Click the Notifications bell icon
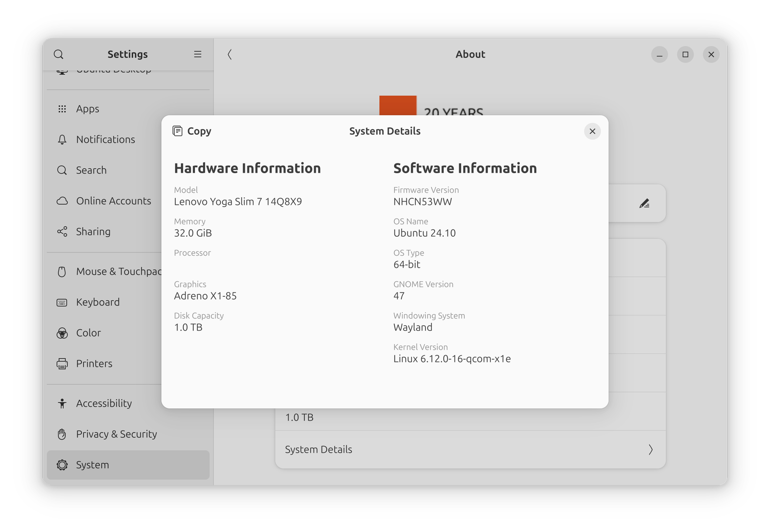This screenshot has height=532, width=770. (x=62, y=139)
